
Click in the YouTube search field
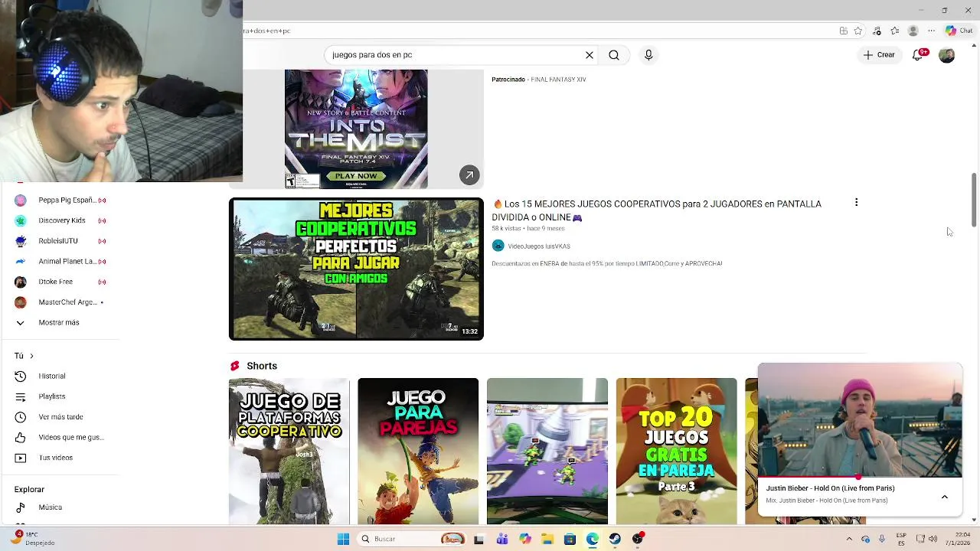tap(456, 55)
